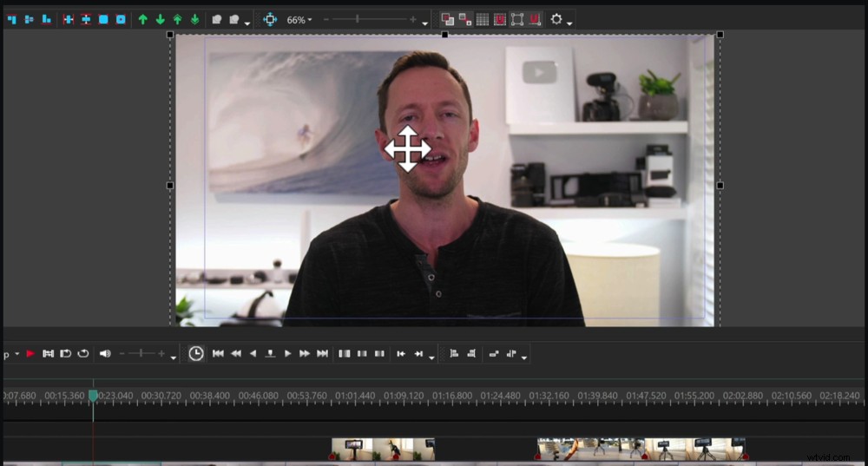Increase volume with the plus button

coord(161,354)
